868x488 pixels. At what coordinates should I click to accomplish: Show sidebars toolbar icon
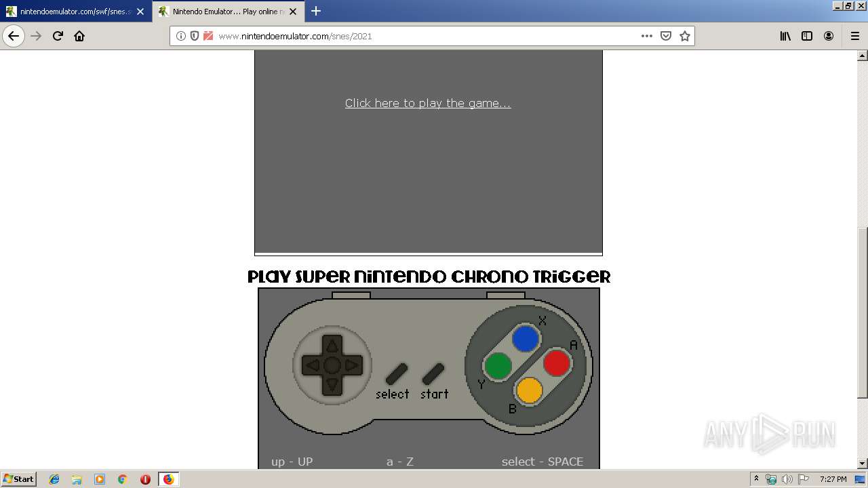point(807,36)
